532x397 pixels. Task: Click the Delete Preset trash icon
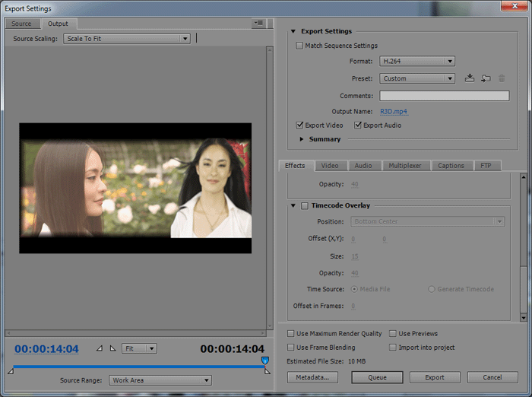[x=502, y=78]
